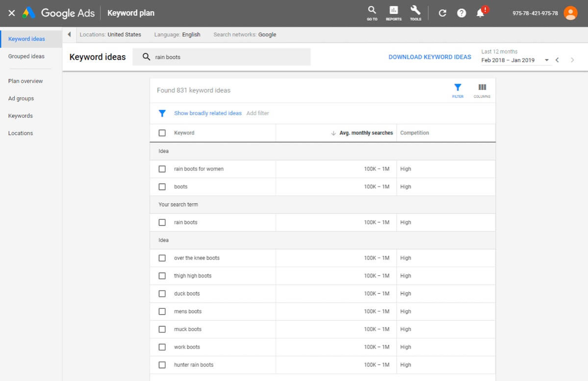Open the help question mark icon
Viewport: 588px width, 381px height.
(x=461, y=13)
